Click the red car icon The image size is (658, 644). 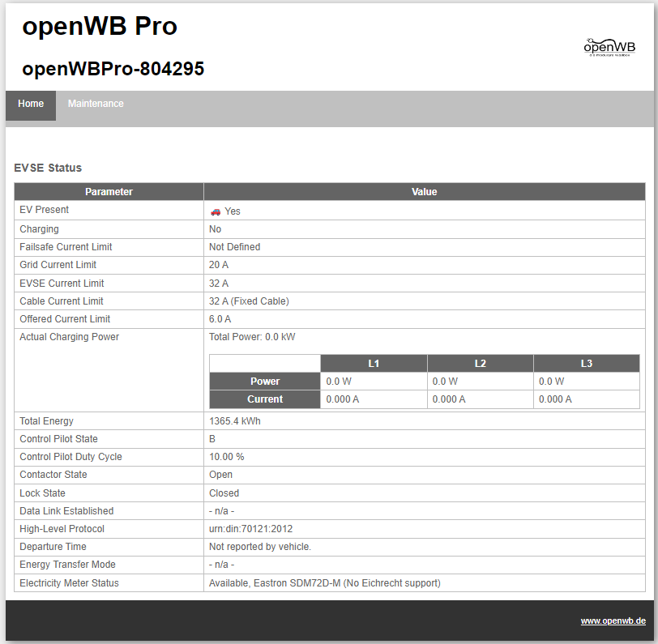coord(216,212)
